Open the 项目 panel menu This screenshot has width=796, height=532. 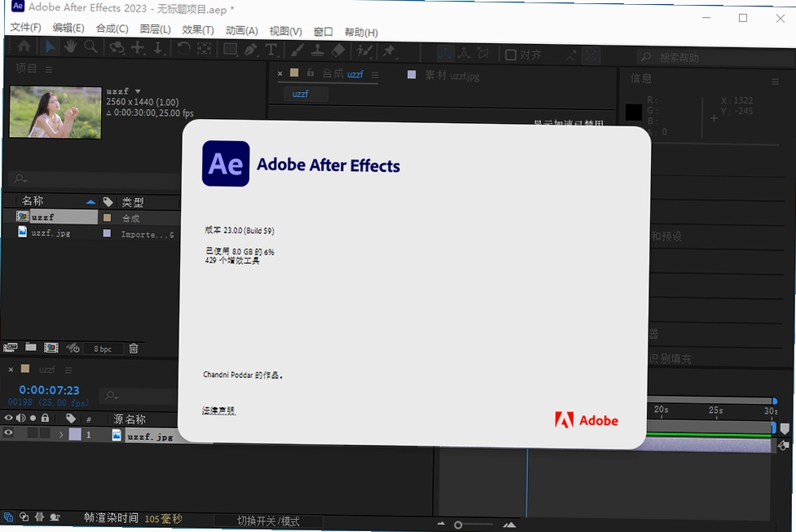tap(49, 69)
